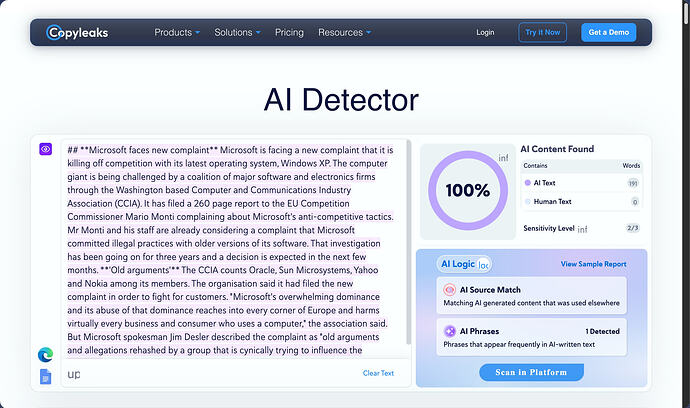Viewport: 690px width, 408px height.
Task: Click the AI Source Match icon
Action: tap(449, 290)
